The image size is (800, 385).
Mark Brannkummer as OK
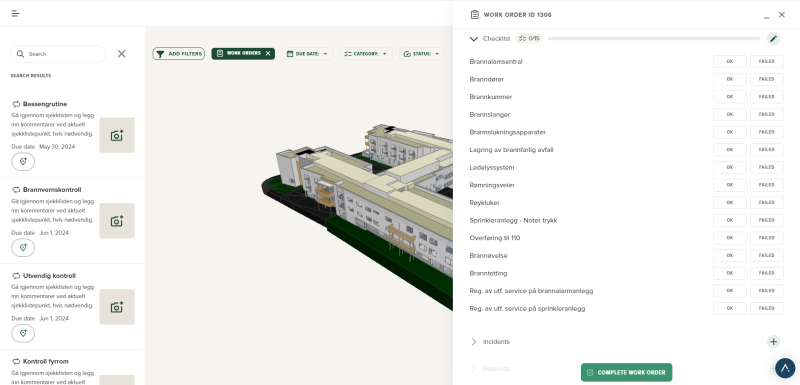(x=730, y=97)
